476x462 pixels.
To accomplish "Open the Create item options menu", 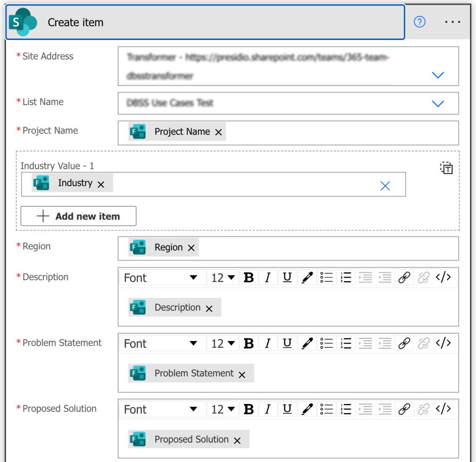I will tap(452, 21).
